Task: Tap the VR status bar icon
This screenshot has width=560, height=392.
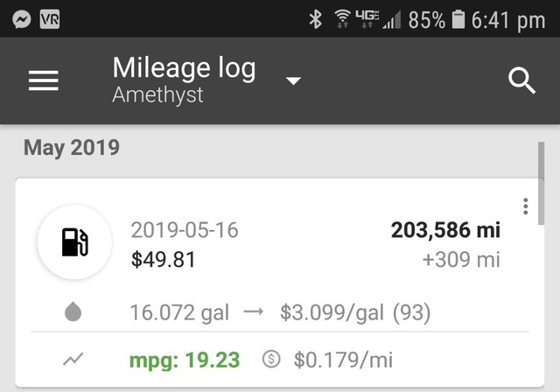Action: coord(50,19)
